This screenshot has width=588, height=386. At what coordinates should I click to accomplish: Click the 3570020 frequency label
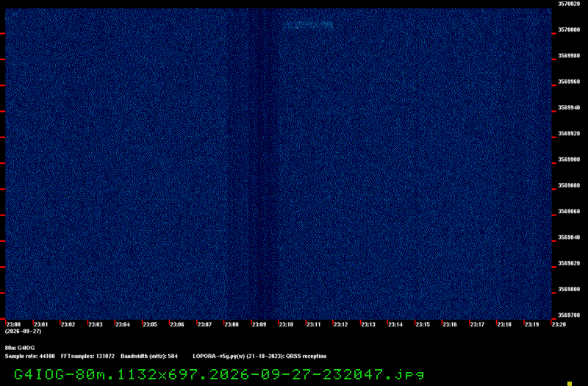coord(569,4)
